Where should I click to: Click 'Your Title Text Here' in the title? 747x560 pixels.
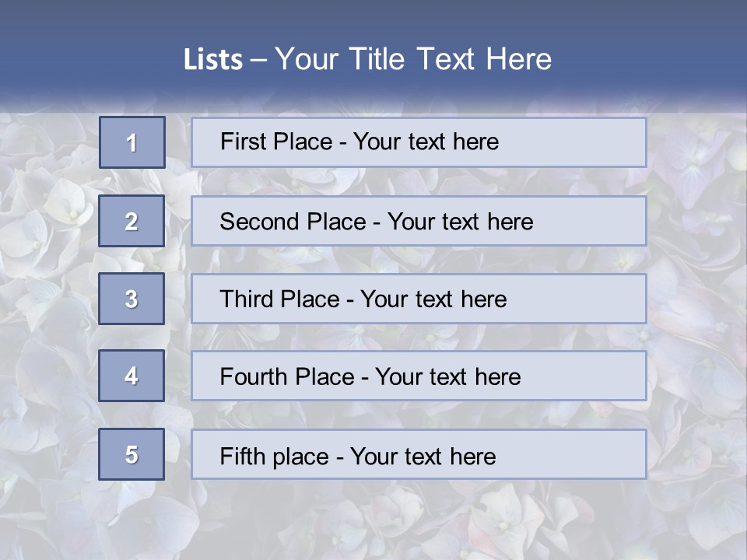[x=413, y=59]
